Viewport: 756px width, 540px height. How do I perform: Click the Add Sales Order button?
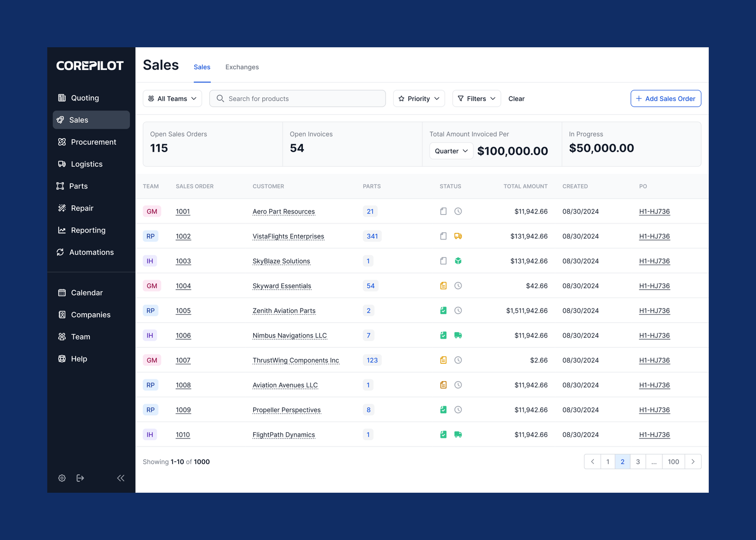[666, 98]
